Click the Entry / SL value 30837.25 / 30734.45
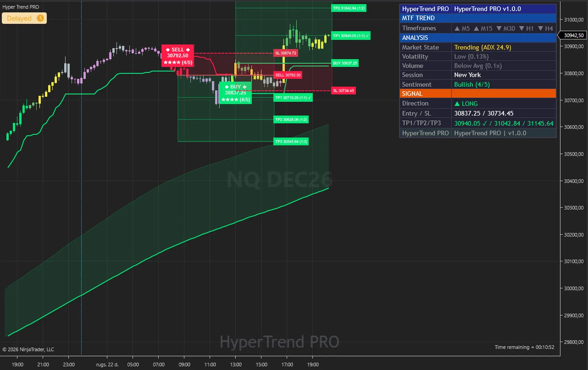Screen dimensions: 588x370 point(484,114)
